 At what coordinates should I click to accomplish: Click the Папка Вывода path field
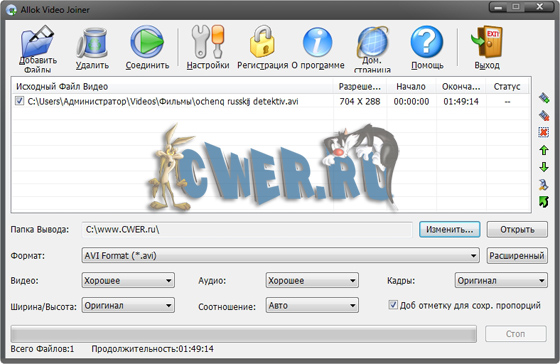click(x=247, y=229)
